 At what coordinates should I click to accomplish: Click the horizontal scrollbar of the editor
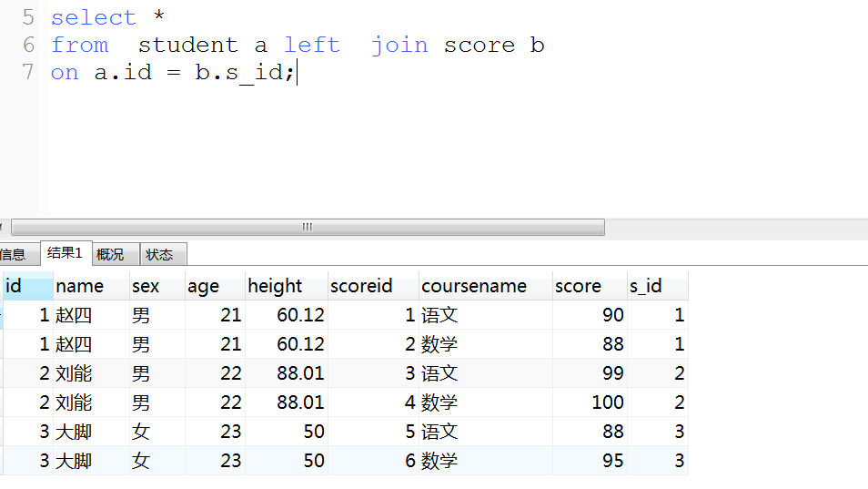[308, 227]
